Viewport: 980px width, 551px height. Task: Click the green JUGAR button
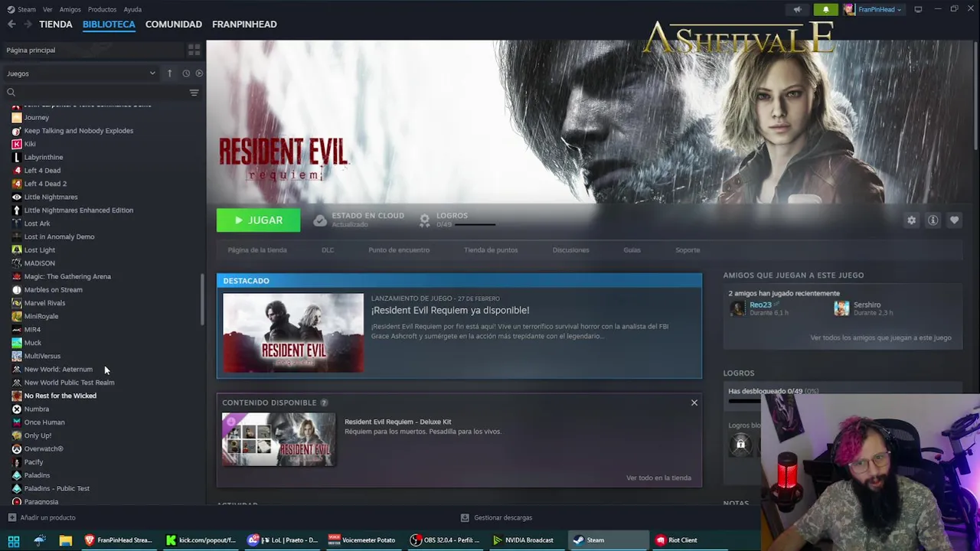click(258, 220)
